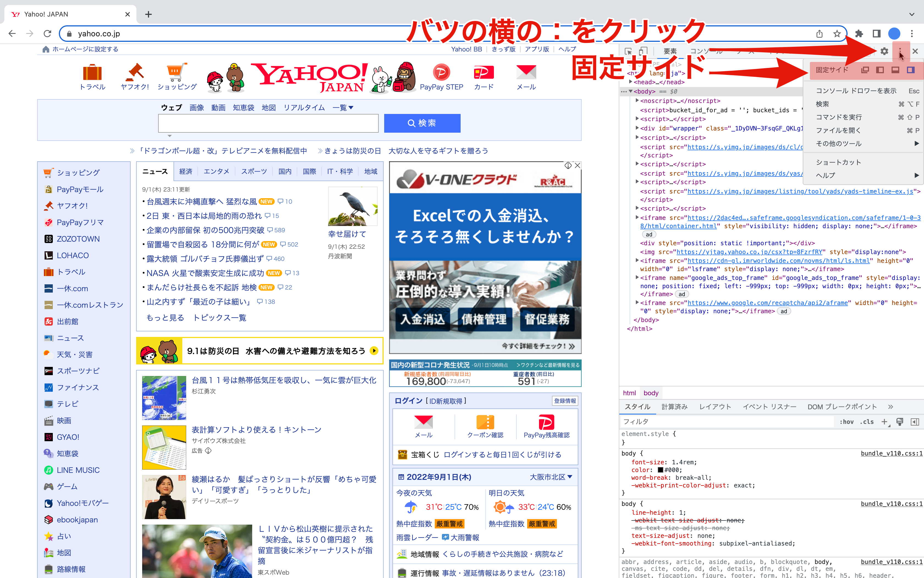Expand the <noscript> node
924x578 pixels.
[x=637, y=100]
